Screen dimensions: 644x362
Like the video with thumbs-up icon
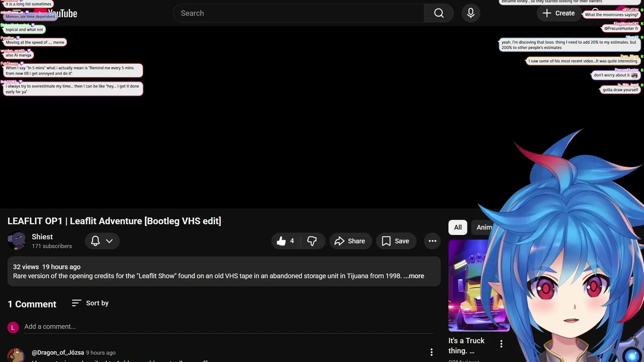[x=285, y=241]
